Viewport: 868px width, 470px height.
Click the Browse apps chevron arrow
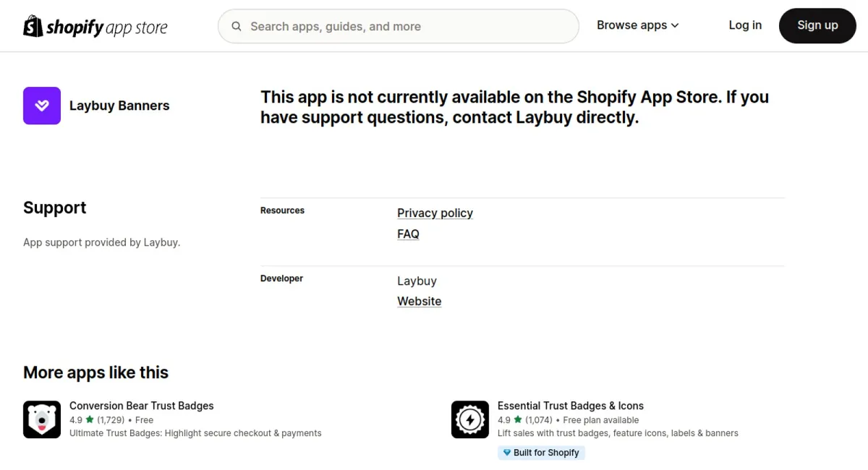pyautogui.click(x=675, y=25)
